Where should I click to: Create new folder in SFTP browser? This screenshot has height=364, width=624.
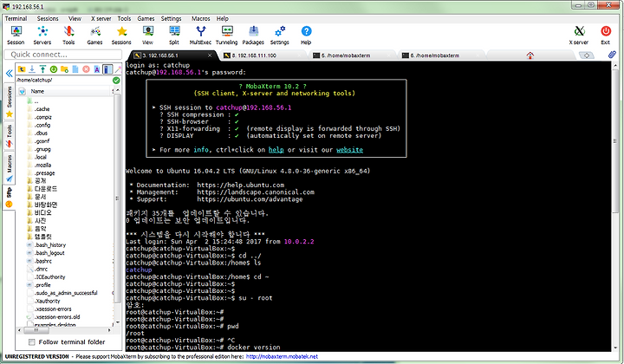(64, 69)
